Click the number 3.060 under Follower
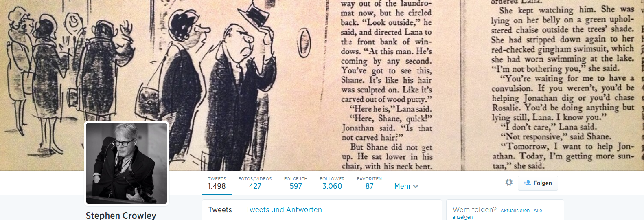The height and width of the screenshot is (220, 644). point(332,186)
